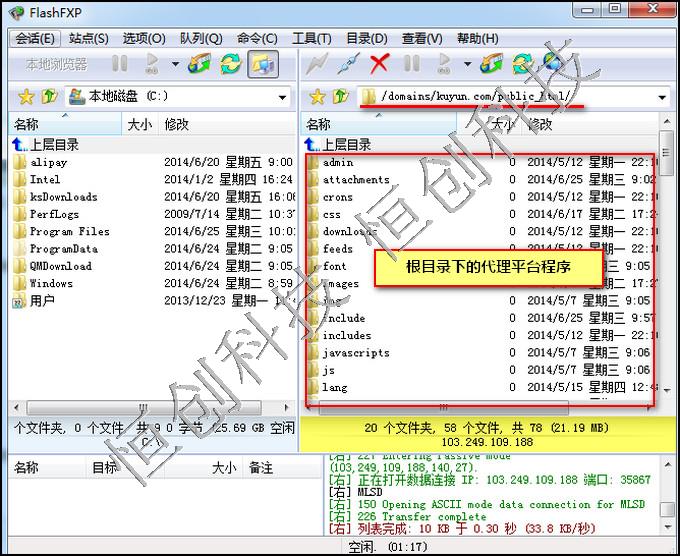Click the remote pane pause icon
The width and height of the screenshot is (680, 556).
[x=412, y=64]
